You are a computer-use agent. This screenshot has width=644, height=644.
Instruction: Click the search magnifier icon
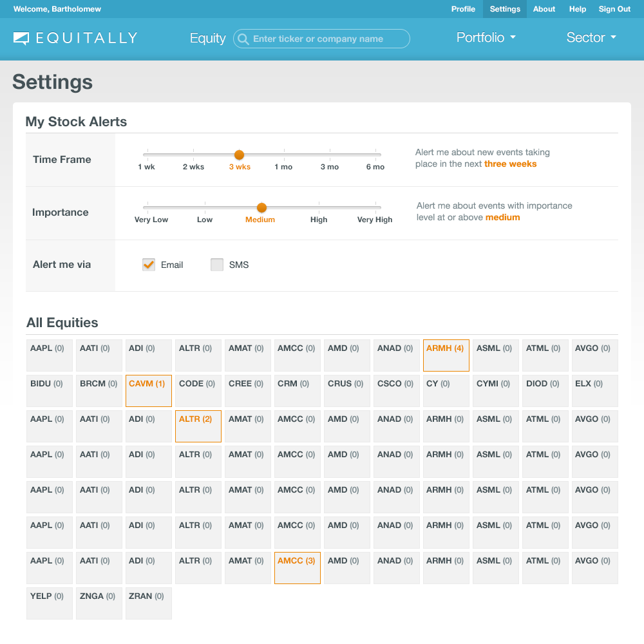click(x=243, y=39)
